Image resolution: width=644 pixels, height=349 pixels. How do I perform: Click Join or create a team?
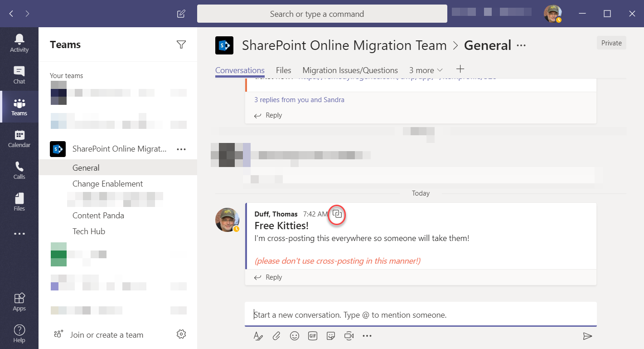[x=107, y=334]
